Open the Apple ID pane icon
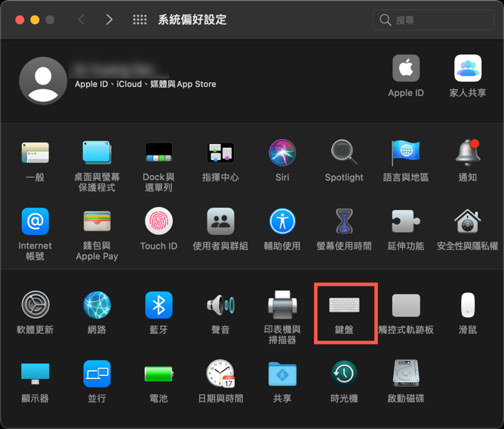This screenshot has height=429, width=504. click(x=406, y=68)
